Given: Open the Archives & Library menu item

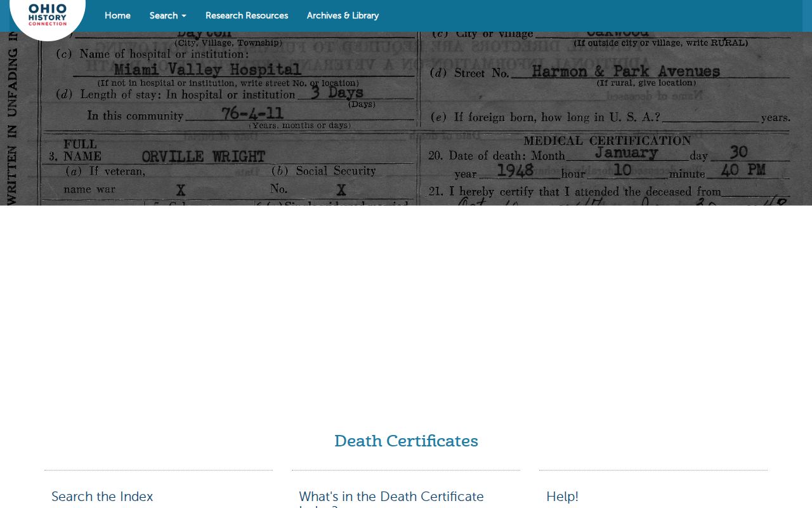Looking at the screenshot, I should tap(343, 15).
